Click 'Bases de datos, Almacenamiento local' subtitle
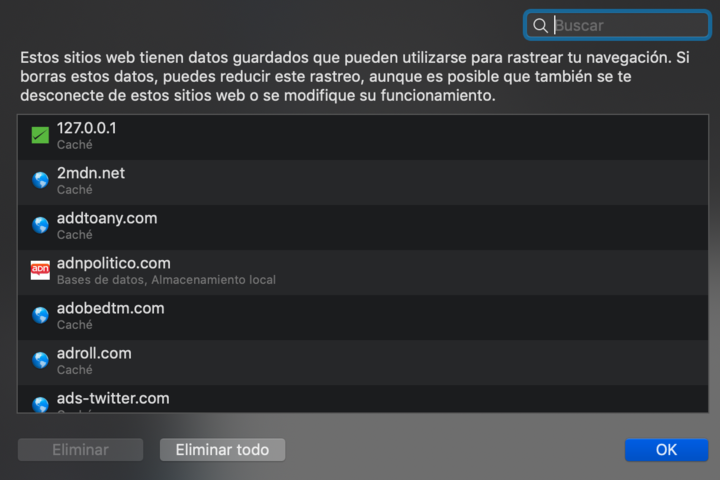This screenshot has height=480, width=720. (166, 280)
